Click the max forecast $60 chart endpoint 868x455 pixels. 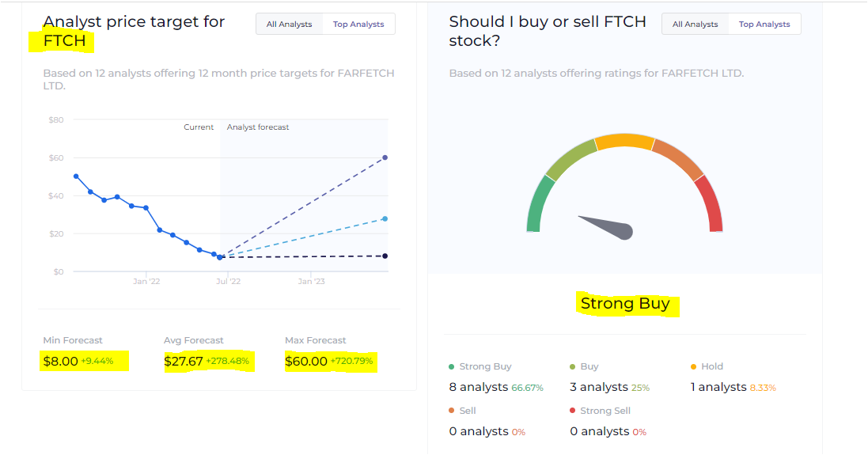click(385, 157)
